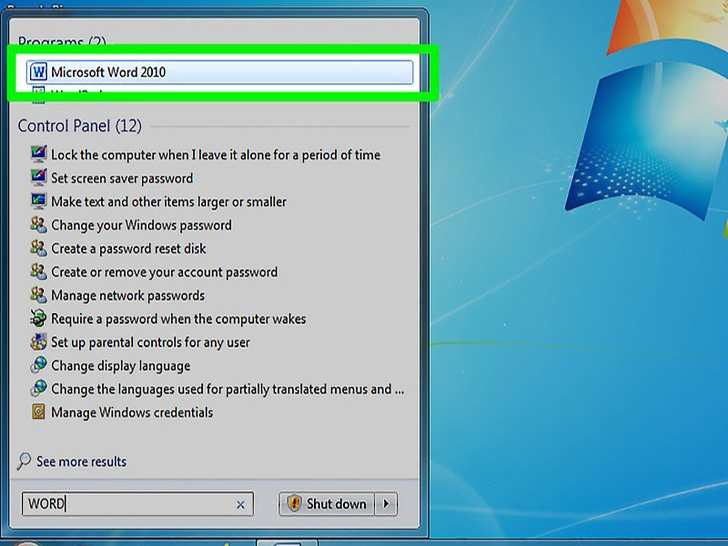Click globe icon beside 'Change the languages used' entry
Image resolution: width=728 pixels, height=546 pixels.
39,388
